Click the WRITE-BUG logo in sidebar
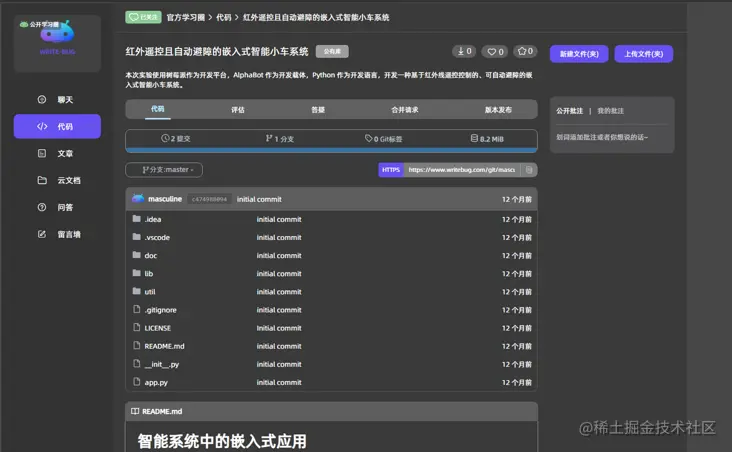The width and height of the screenshot is (732, 452). (57, 37)
